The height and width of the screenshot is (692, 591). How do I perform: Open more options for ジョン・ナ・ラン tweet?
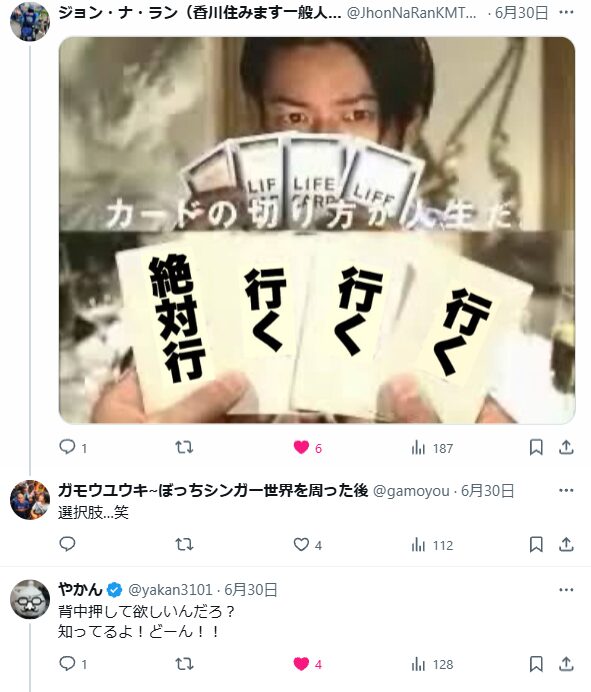(x=566, y=12)
